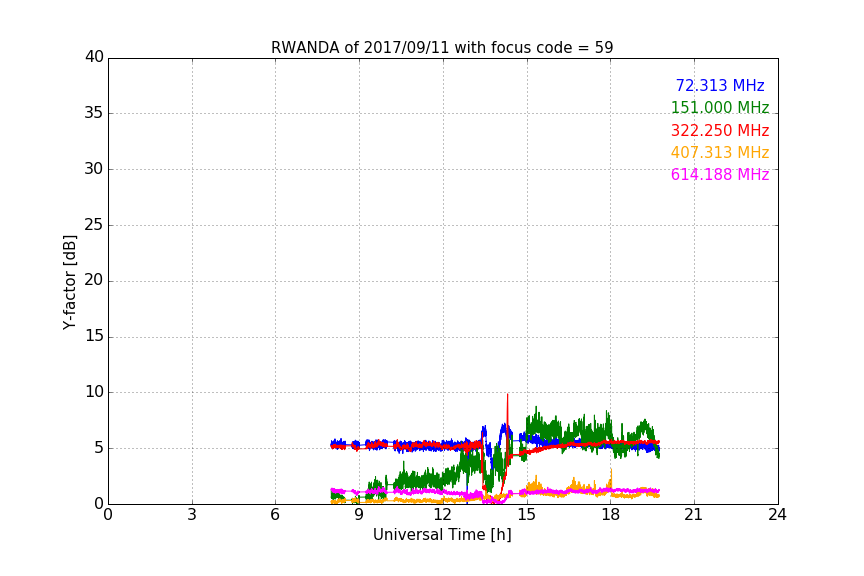
Task: Click the y-axis tick label 25
Action: (94, 225)
